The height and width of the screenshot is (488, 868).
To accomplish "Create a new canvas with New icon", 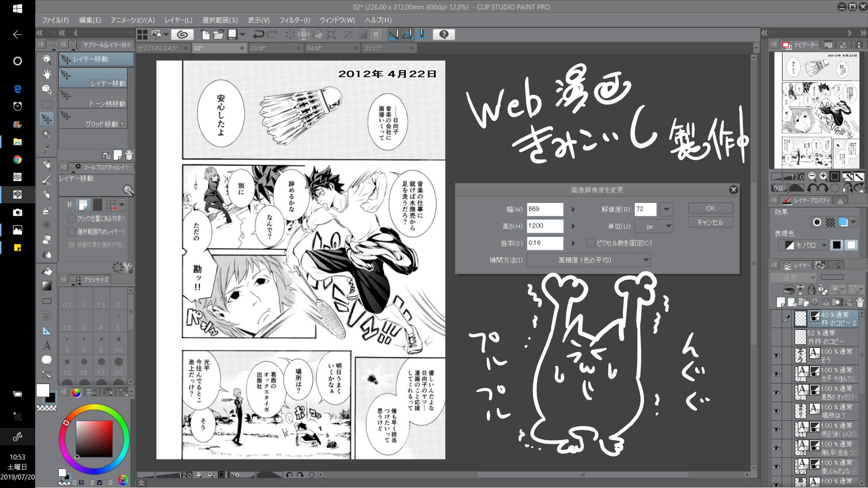I will [x=205, y=35].
